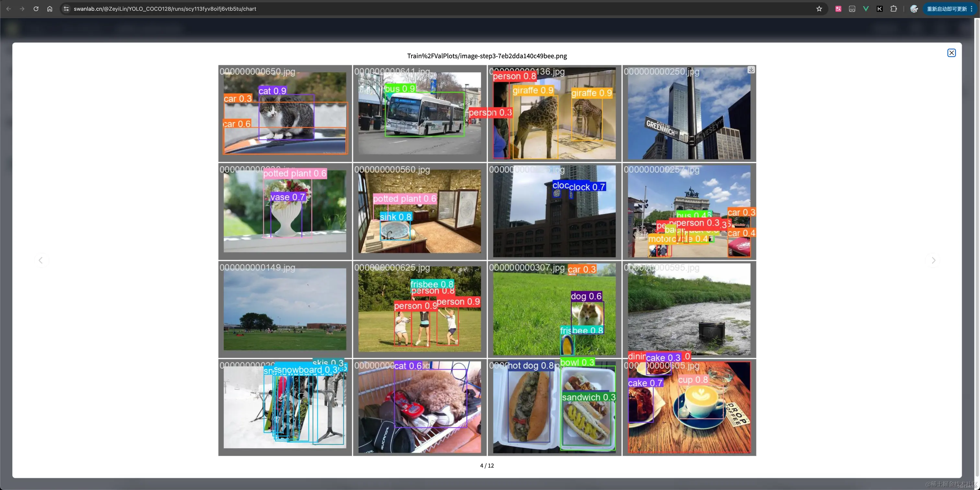Reload the page
The image size is (980, 490).
[x=36, y=9]
